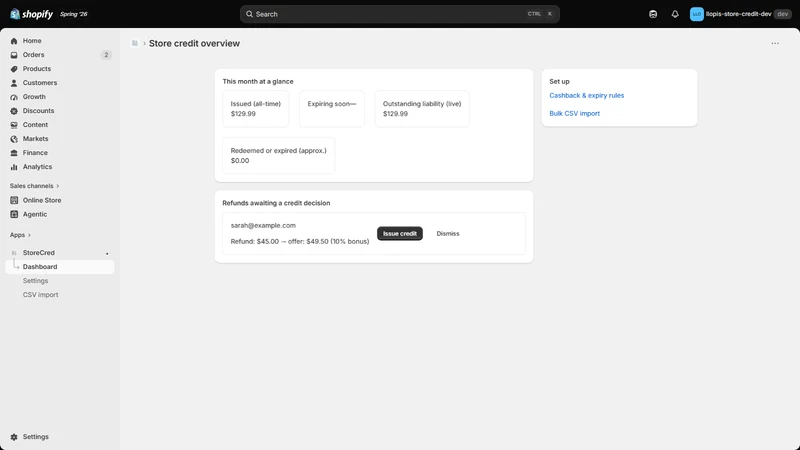Click the Expiring soon card
This screenshot has width=800, height=450.
click(x=332, y=109)
